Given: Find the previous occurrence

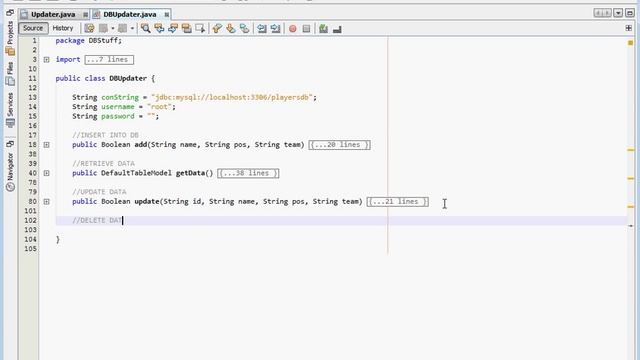Looking at the screenshot, I should coord(159,28).
